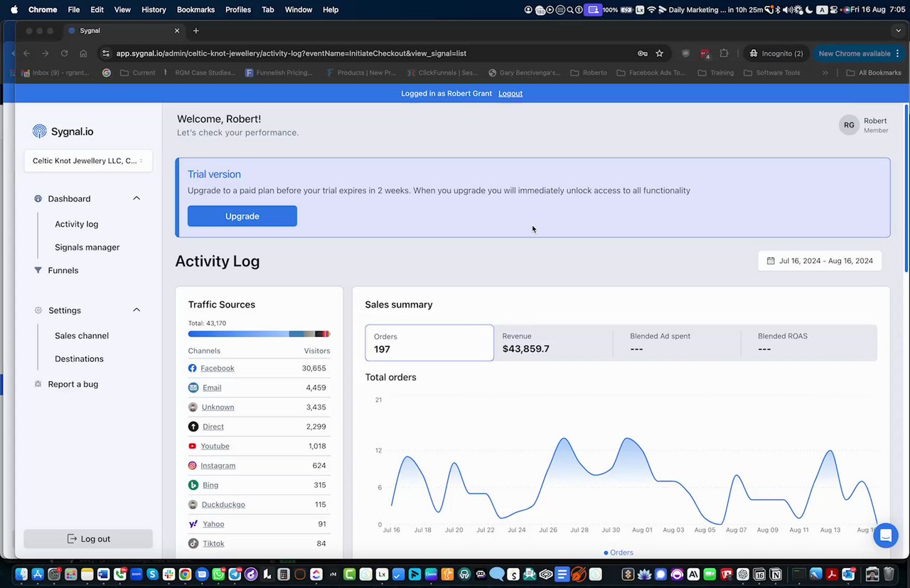Screen dimensions: 910x588
Task: Open the Instagram channel link
Action: tap(218, 466)
